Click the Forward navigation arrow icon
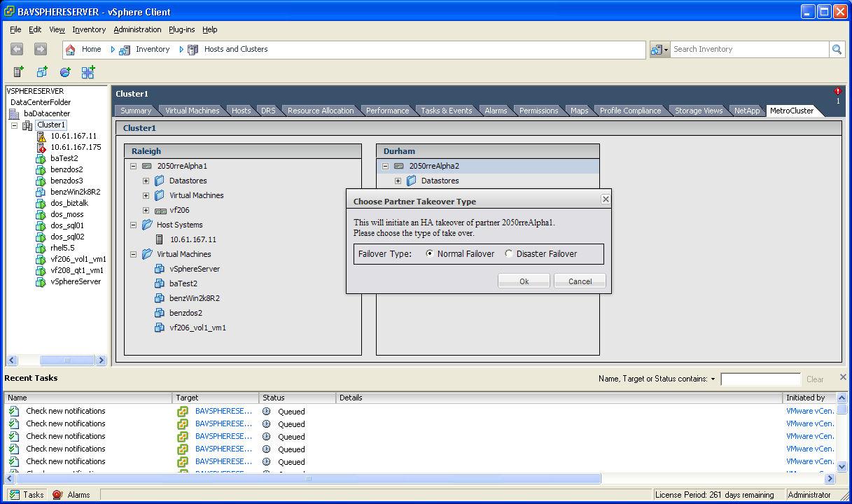Screen dimensions: 852x504 pyautogui.click(x=40, y=49)
